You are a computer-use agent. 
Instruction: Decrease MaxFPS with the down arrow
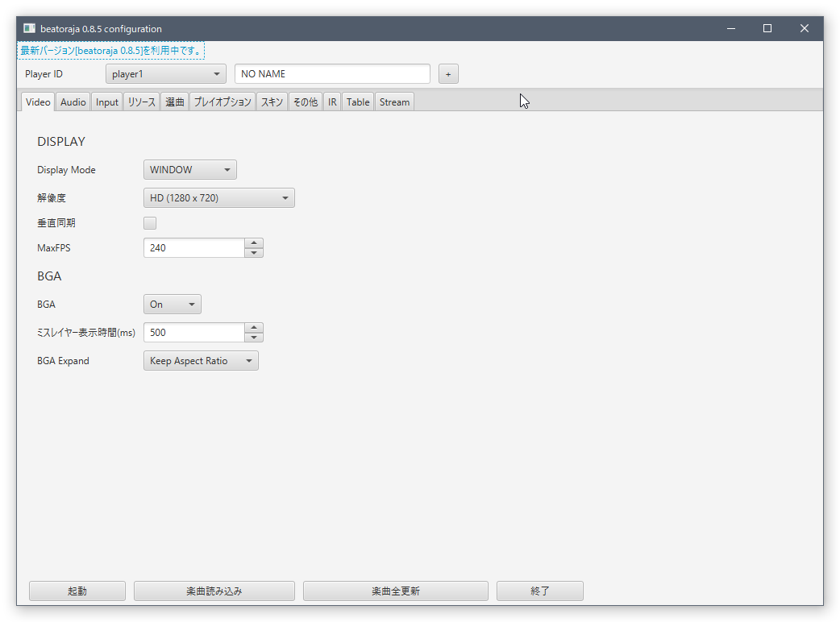254,253
